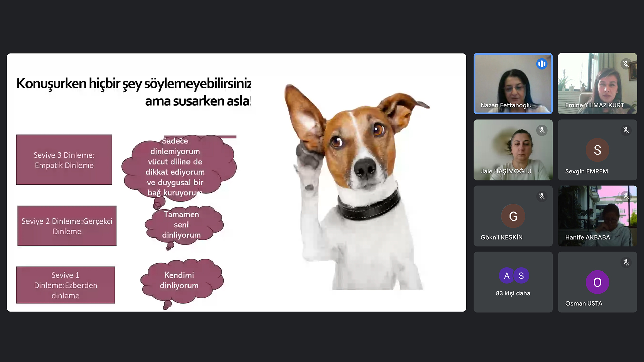Click Nazan Fettahoglu's speaking audio indicator
Viewport: 644px width, 362px height.
[541, 64]
